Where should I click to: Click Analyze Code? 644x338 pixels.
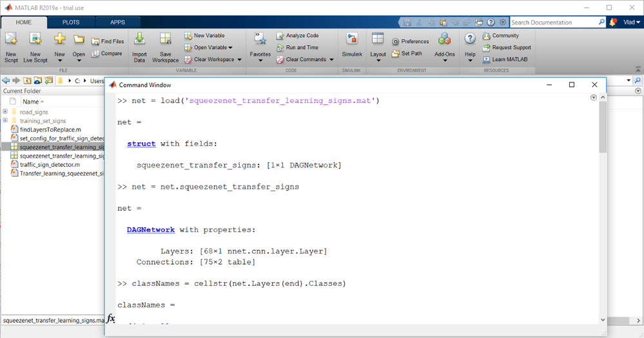pyautogui.click(x=298, y=35)
